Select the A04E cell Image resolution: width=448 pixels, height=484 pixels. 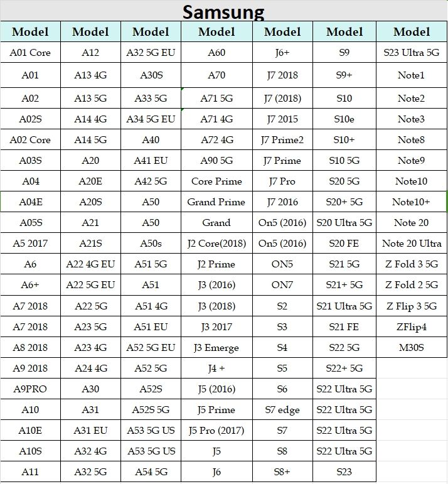point(30,202)
